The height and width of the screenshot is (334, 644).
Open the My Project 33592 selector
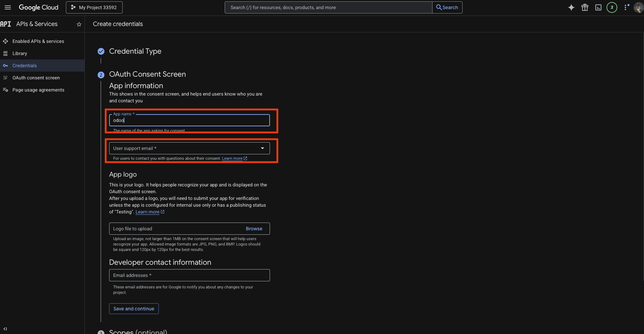pyautogui.click(x=94, y=7)
